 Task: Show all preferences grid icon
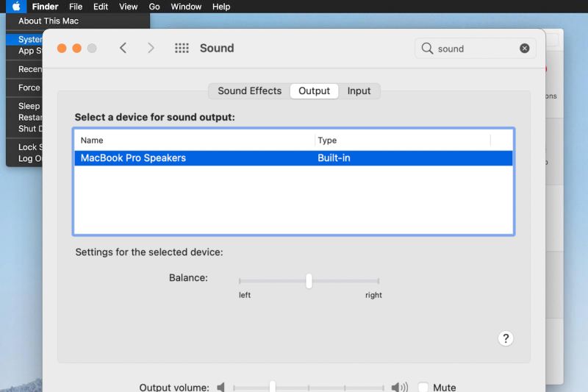[182, 48]
